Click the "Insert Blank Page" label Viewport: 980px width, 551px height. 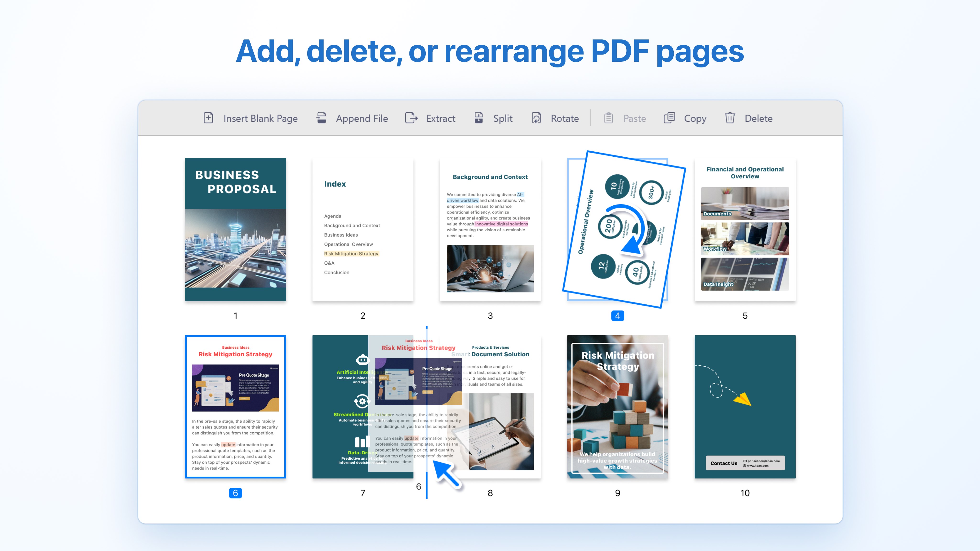(x=261, y=118)
